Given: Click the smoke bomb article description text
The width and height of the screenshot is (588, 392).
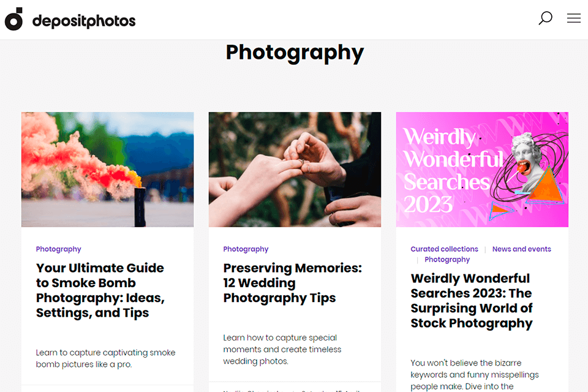Looking at the screenshot, I should coord(105,358).
